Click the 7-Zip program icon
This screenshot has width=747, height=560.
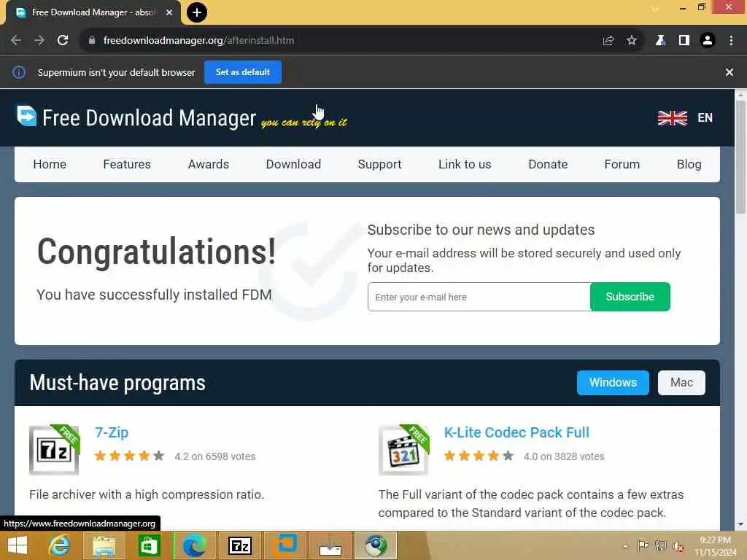click(54, 449)
